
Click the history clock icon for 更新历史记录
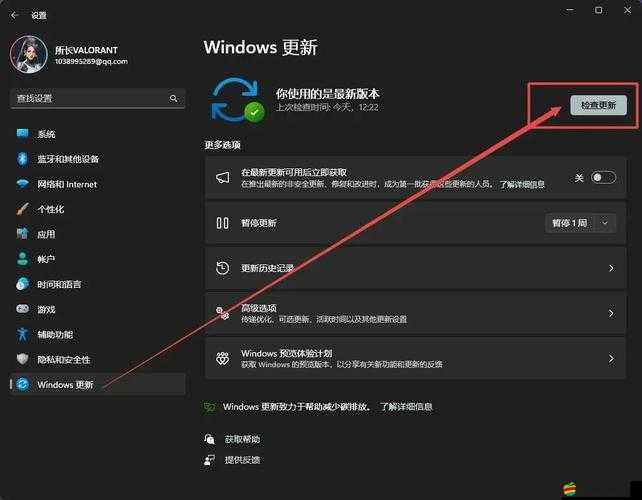pyautogui.click(x=222, y=268)
